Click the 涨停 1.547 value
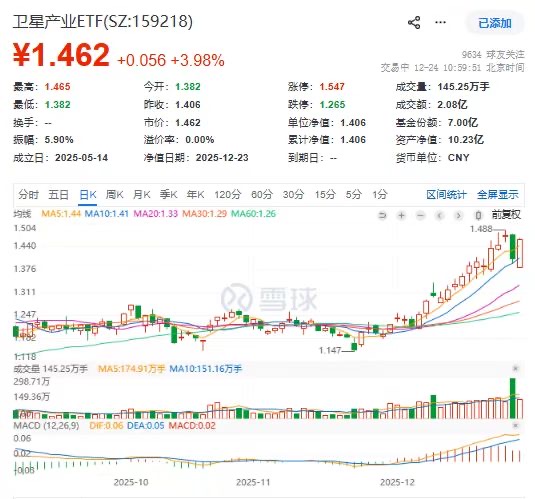This screenshot has height=499, width=535. 332,87
